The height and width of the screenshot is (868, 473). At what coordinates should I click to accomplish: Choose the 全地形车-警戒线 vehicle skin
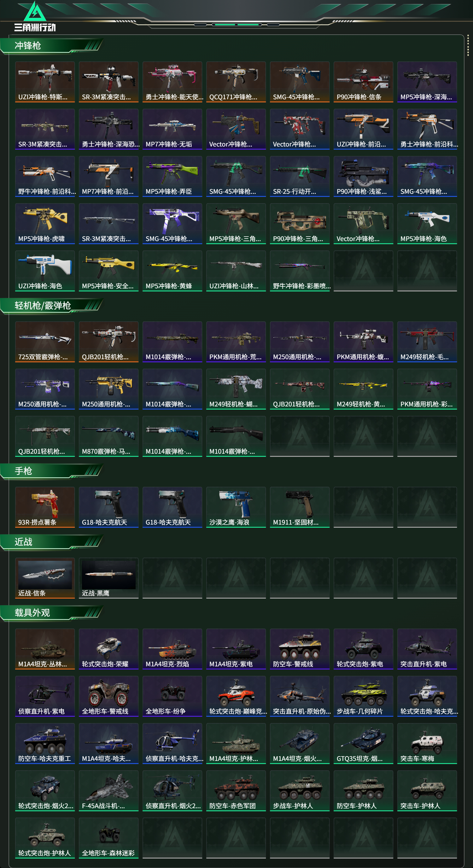click(108, 696)
